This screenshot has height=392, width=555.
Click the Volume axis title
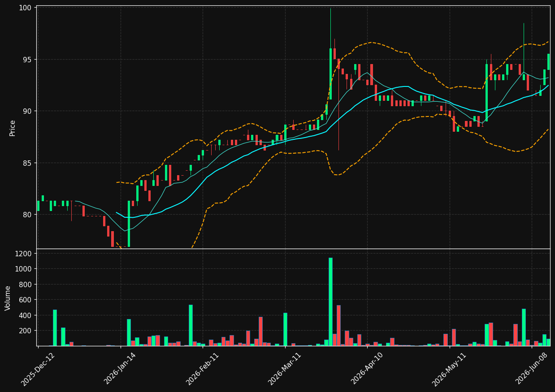click(x=8, y=298)
